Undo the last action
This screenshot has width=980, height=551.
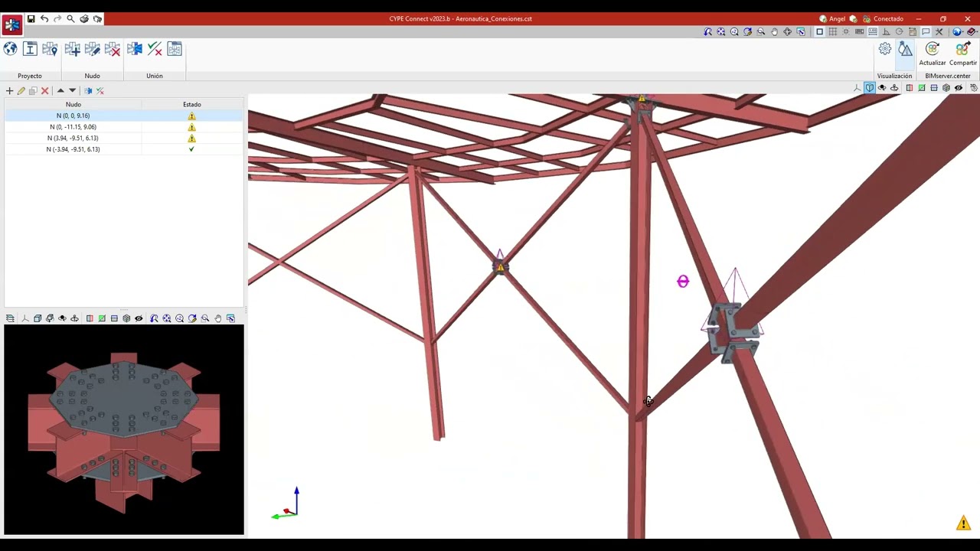click(x=44, y=18)
